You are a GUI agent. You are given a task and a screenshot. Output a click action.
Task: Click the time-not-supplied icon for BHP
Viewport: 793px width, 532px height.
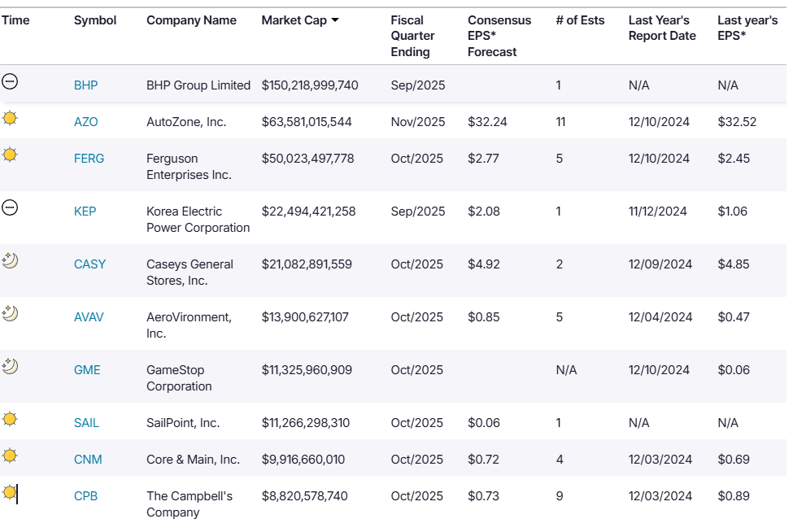[10, 81]
